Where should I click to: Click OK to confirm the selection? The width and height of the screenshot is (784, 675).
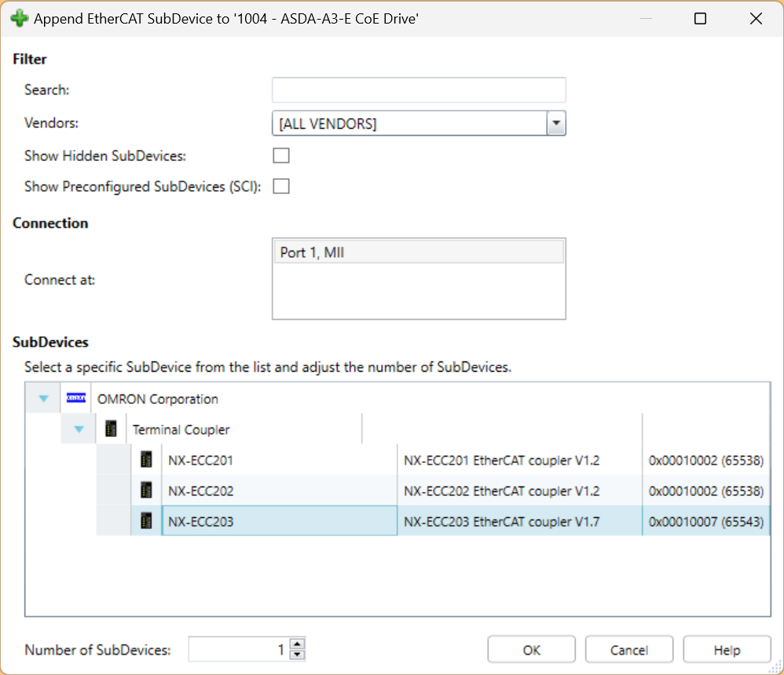coord(532,650)
